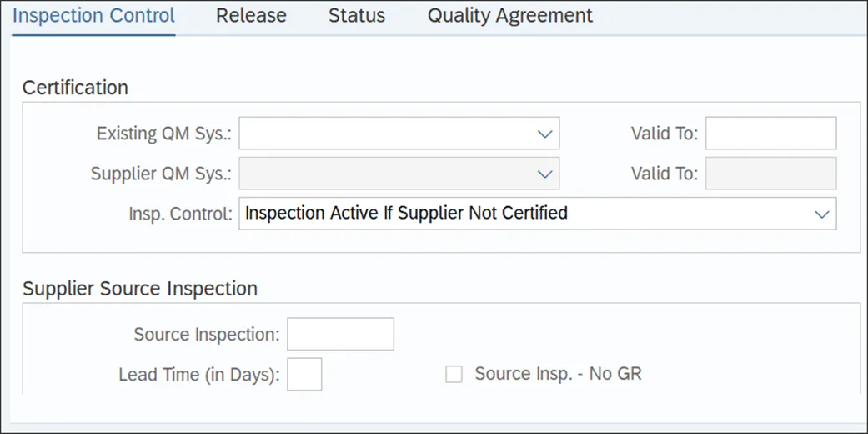Click inside the Existing QM Sys. combo box
Image resolution: width=868 pixels, height=434 pixels.
pos(399,133)
